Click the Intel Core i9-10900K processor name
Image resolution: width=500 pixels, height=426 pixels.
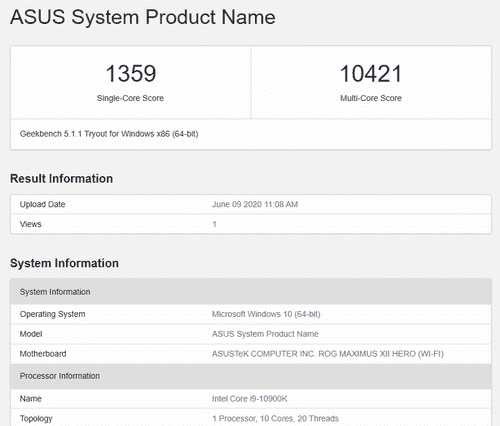pos(249,399)
